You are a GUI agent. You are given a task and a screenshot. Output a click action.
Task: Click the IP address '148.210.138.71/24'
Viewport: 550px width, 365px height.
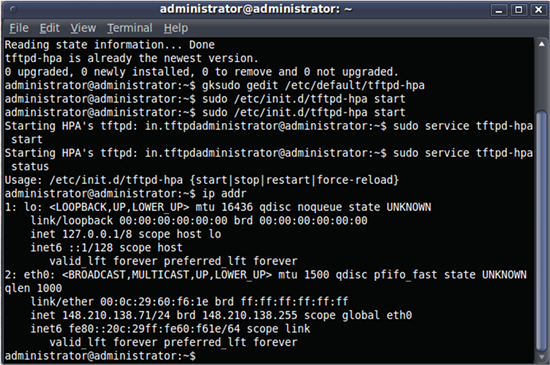click(116, 315)
